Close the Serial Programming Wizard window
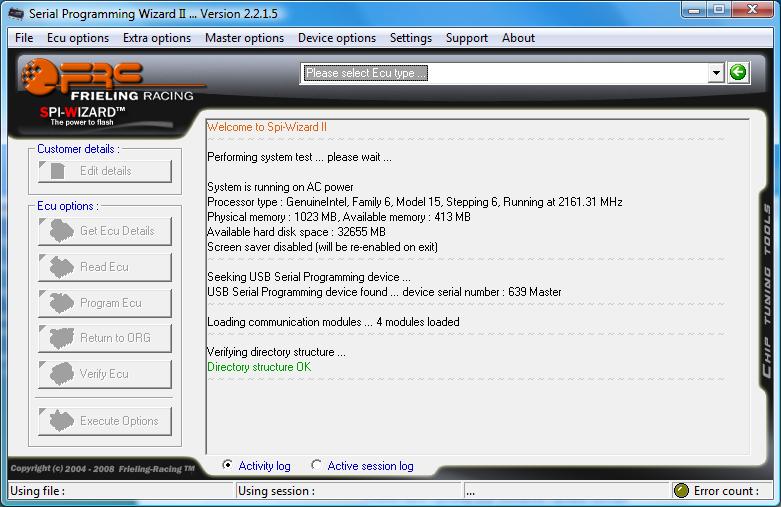 coord(752,10)
